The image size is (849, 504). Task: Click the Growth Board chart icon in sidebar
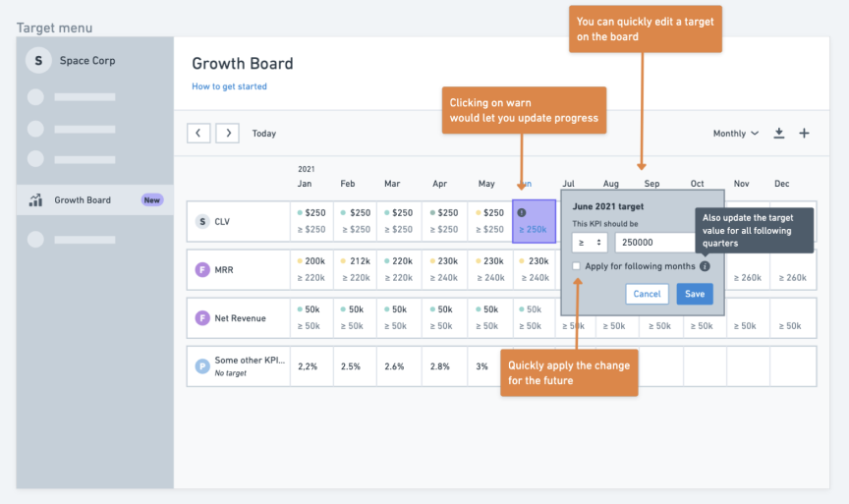click(x=36, y=200)
